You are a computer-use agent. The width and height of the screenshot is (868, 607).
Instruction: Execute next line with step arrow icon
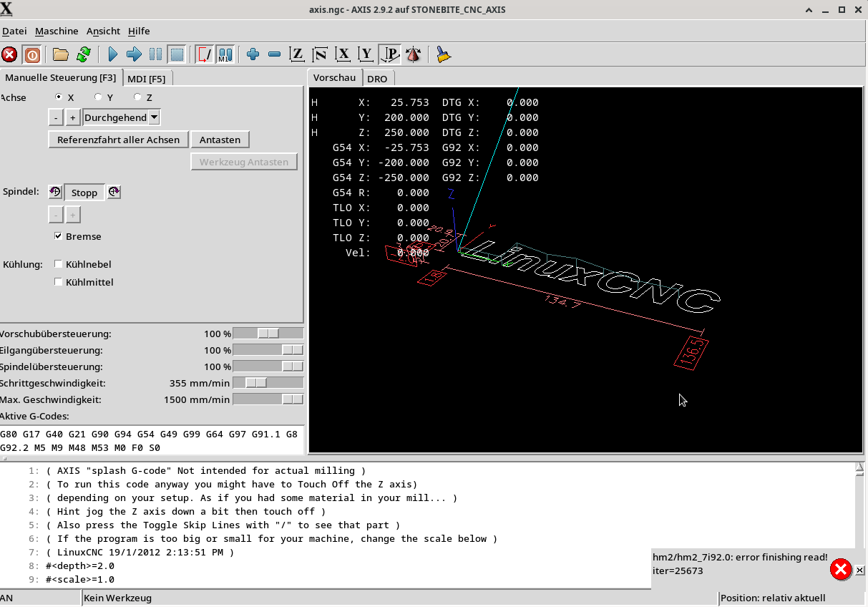[x=134, y=54]
